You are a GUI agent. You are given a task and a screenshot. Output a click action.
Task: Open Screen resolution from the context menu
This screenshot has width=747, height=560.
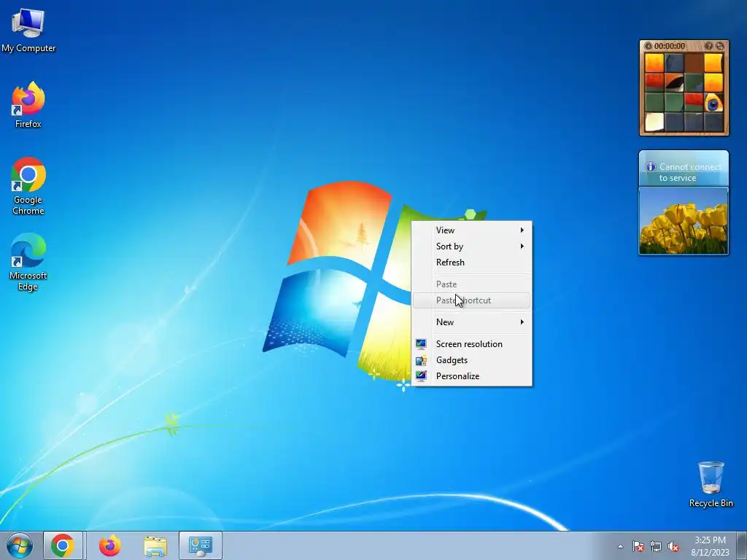click(472, 344)
